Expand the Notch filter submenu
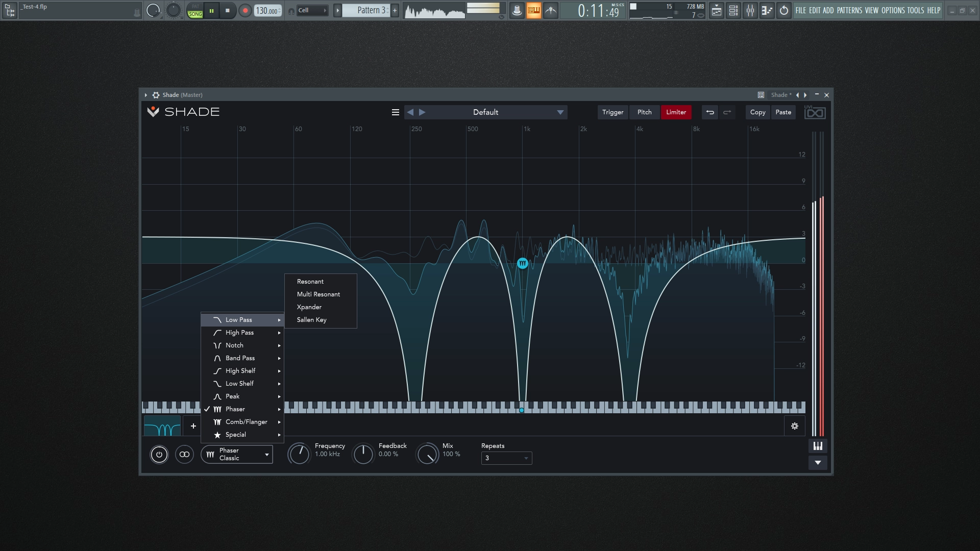 pyautogui.click(x=242, y=345)
